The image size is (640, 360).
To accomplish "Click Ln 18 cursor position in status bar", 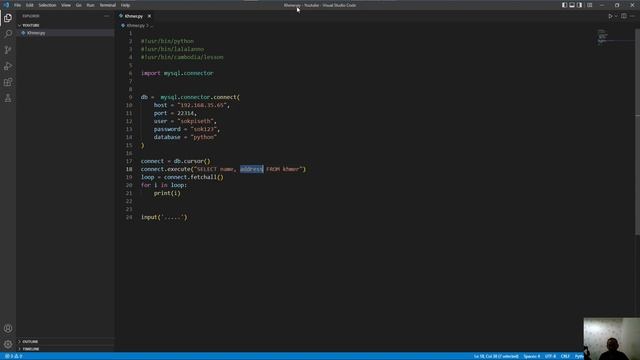I will 496,356.
